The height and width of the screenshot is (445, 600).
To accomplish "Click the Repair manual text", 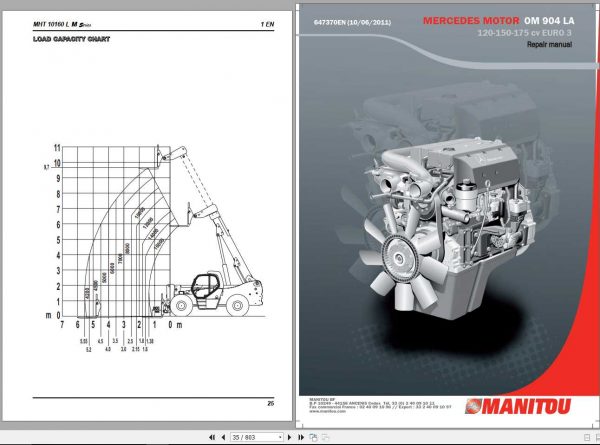I will pos(549,44).
